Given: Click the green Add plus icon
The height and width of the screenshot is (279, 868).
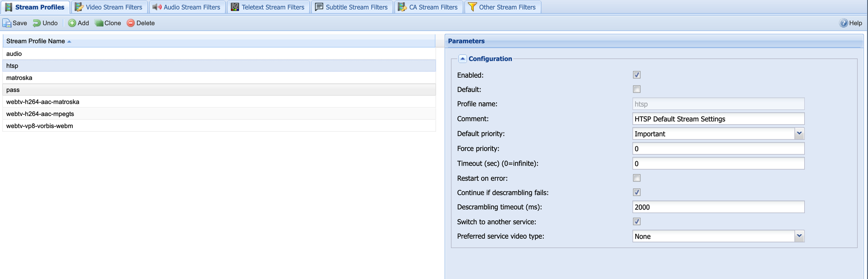Looking at the screenshot, I should 72,23.
